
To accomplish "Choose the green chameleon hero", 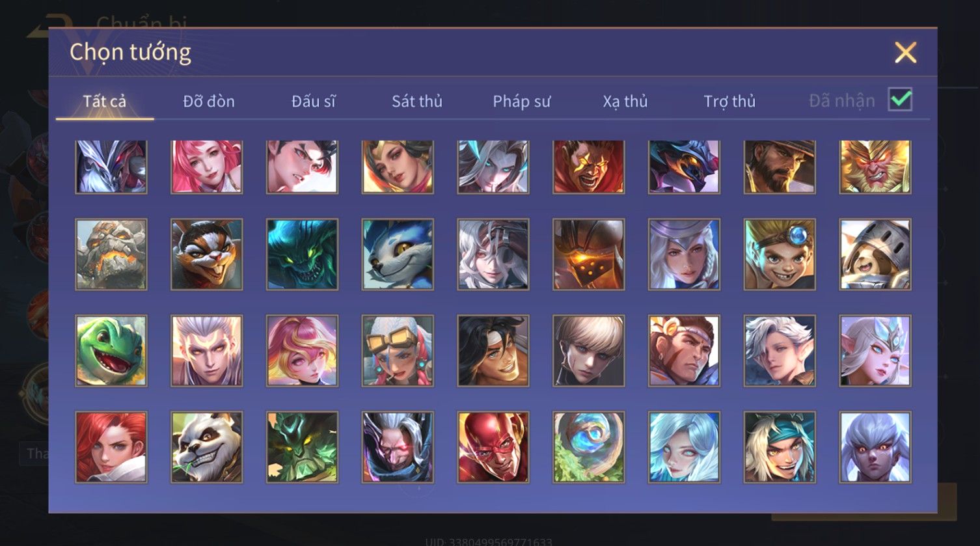I will click(111, 351).
